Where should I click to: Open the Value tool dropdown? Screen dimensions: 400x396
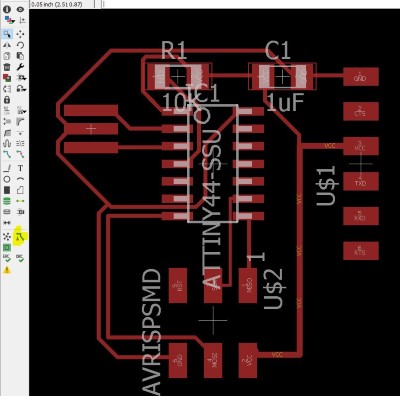pyautogui.click(x=22, y=111)
